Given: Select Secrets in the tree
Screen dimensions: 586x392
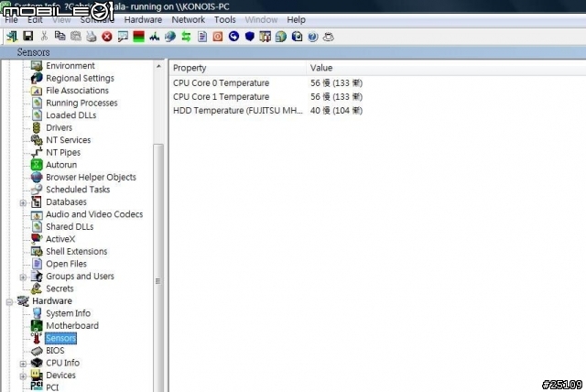Looking at the screenshot, I should pos(60,289).
